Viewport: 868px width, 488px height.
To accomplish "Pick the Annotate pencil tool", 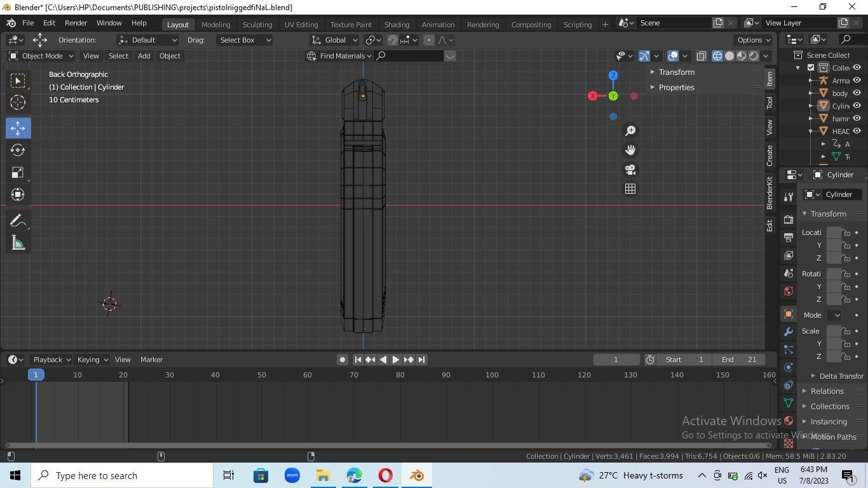I will [x=17, y=220].
